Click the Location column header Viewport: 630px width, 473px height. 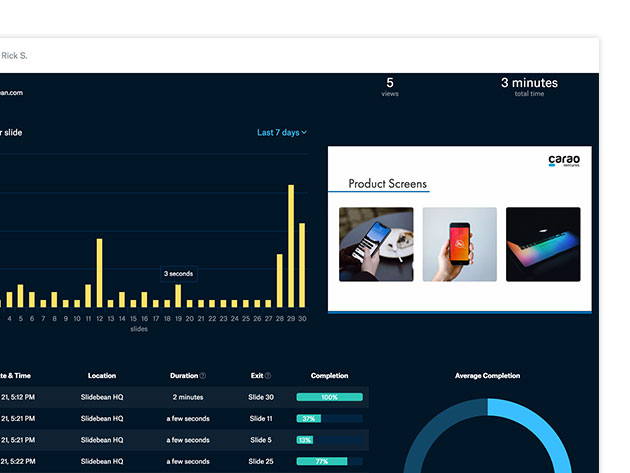coord(102,375)
